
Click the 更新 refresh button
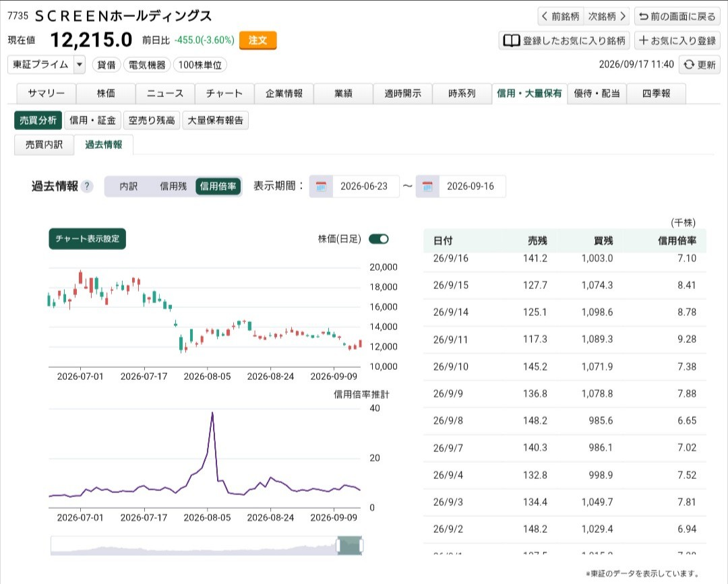(x=700, y=65)
